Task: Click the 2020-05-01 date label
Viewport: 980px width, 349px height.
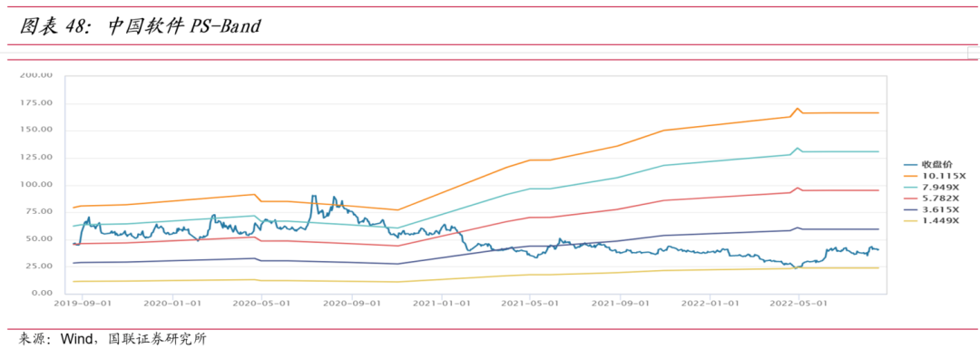Action: pos(262,304)
